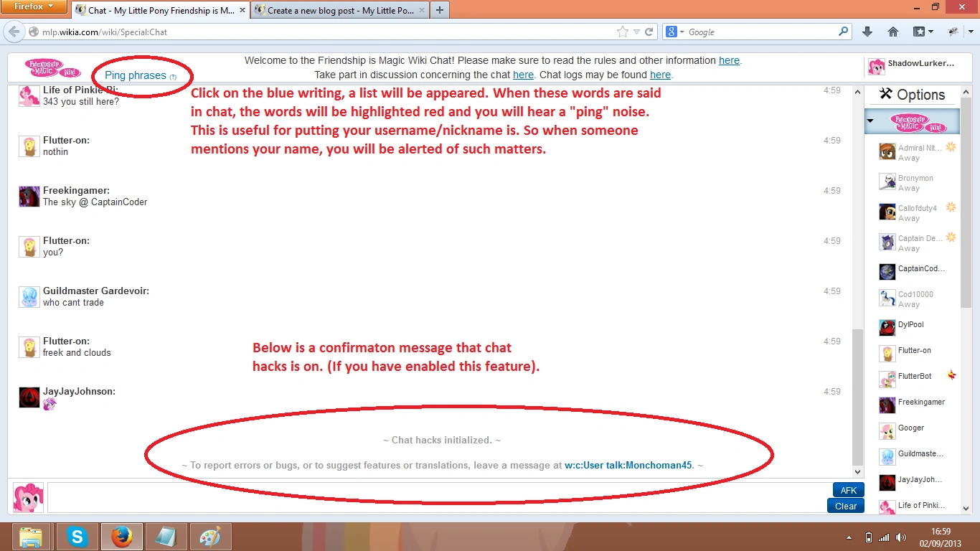Screen dimensions: 980x551
Task: Open the Google search engine selector
Action: (x=674, y=32)
